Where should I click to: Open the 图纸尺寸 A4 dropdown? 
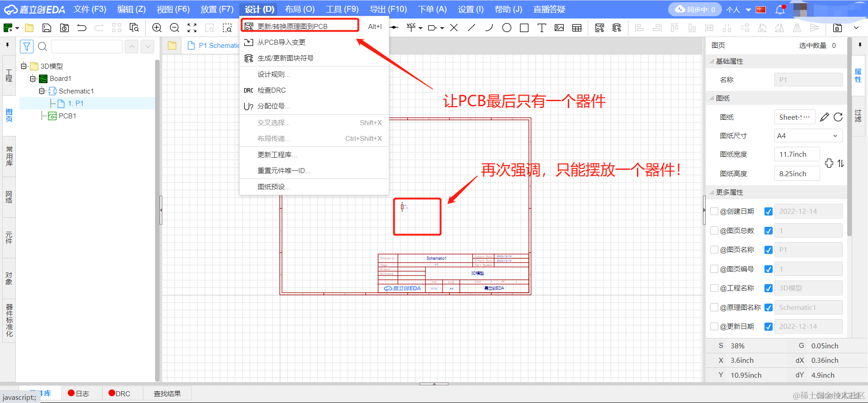808,136
